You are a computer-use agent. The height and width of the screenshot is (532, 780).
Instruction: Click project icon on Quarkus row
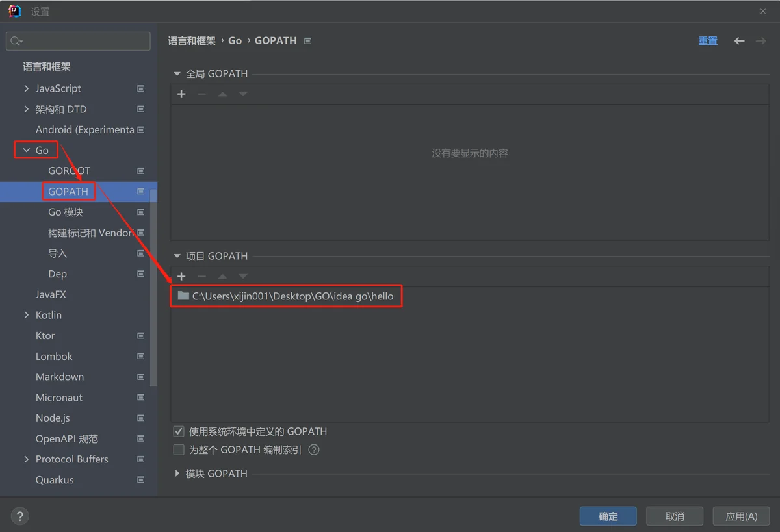[141, 480]
